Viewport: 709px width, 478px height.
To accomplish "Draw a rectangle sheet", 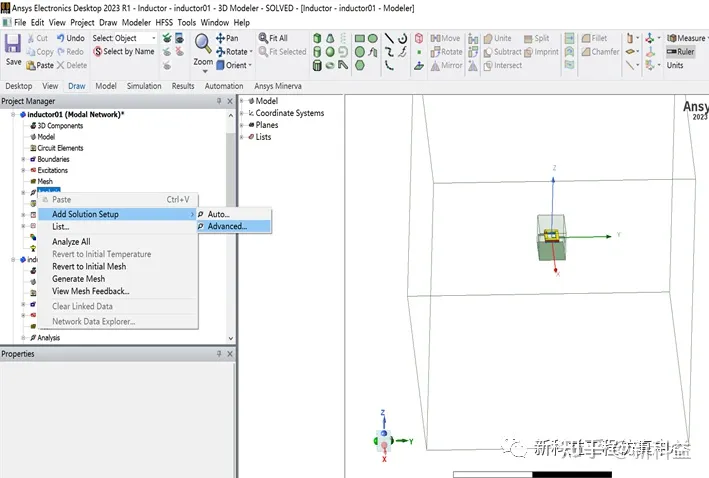I will click(360, 38).
